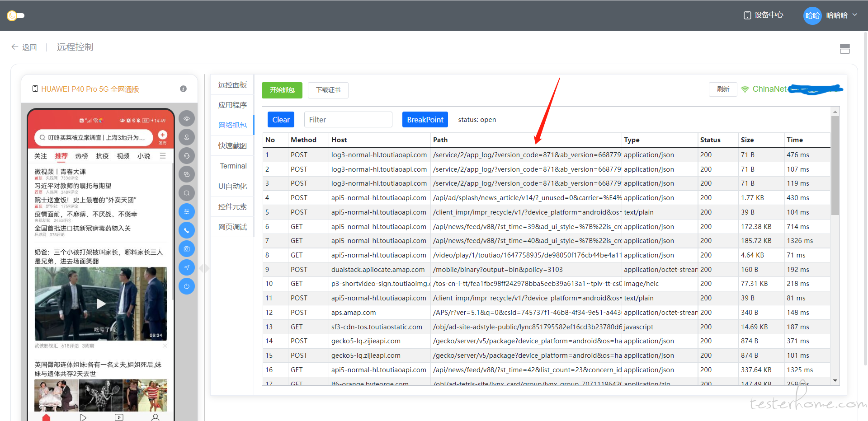
Task: Click the eye icon beside the phone screen
Action: point(186,118)
